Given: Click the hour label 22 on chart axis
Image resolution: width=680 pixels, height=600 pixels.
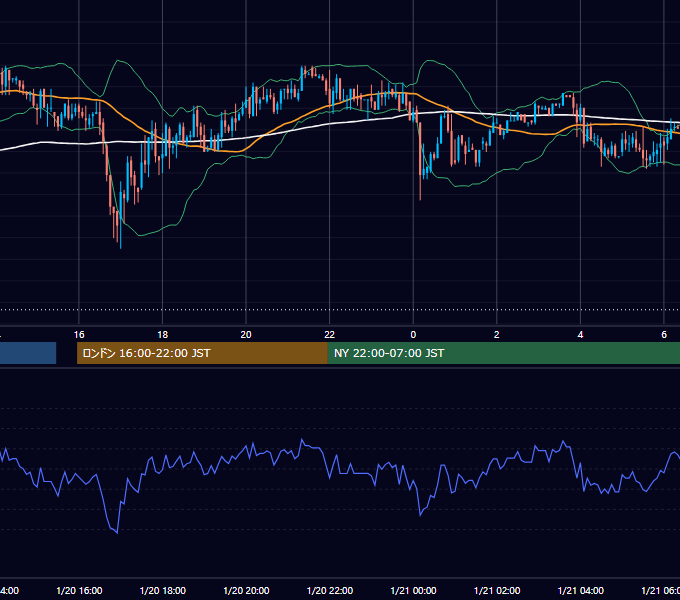Looking at the screenshot, I should [x=330, y=335].
